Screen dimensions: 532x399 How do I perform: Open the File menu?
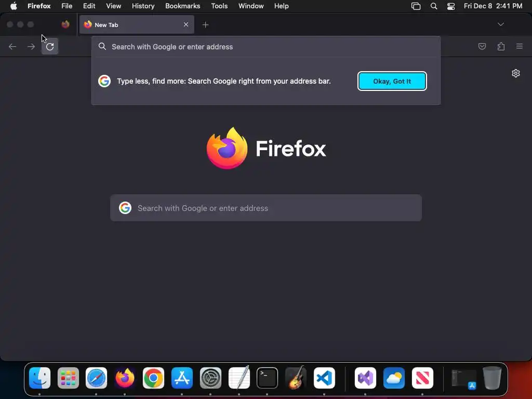coord(67,6)
